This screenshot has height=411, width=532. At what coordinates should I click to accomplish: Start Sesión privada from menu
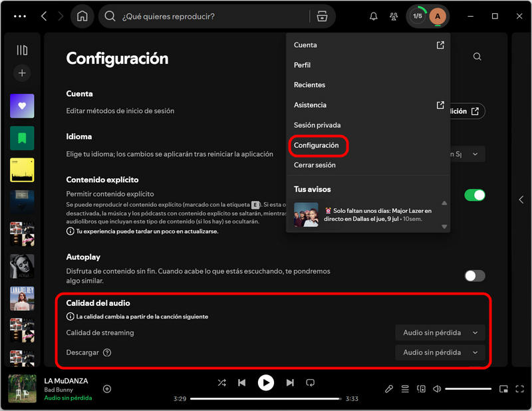click(368, 125)
